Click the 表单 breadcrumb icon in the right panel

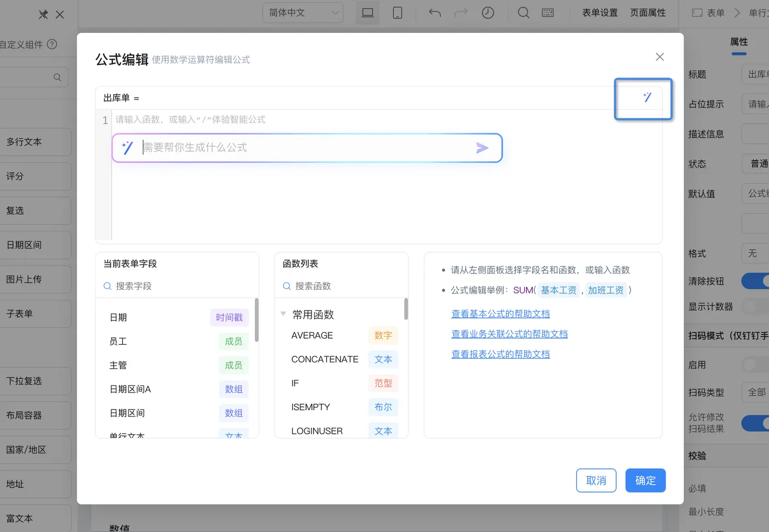point(697,13)
